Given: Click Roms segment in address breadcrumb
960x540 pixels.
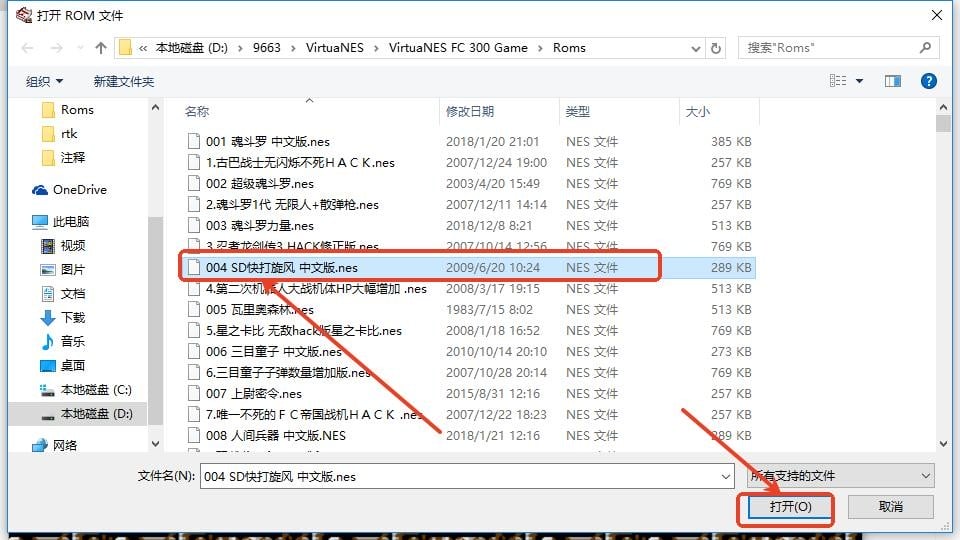Looking at the screenshot, I should click(x=569, y=48).
